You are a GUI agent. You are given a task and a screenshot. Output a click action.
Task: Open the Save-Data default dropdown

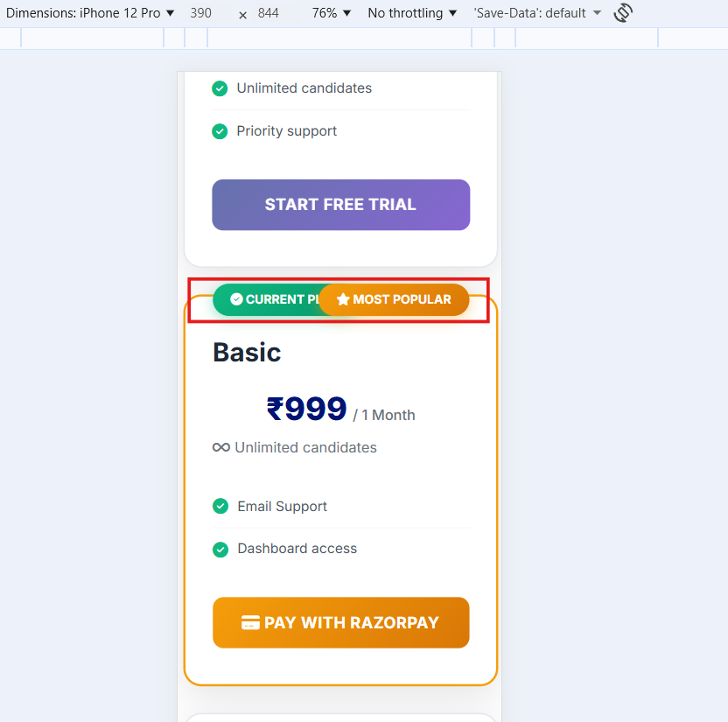tap(537, 13)
